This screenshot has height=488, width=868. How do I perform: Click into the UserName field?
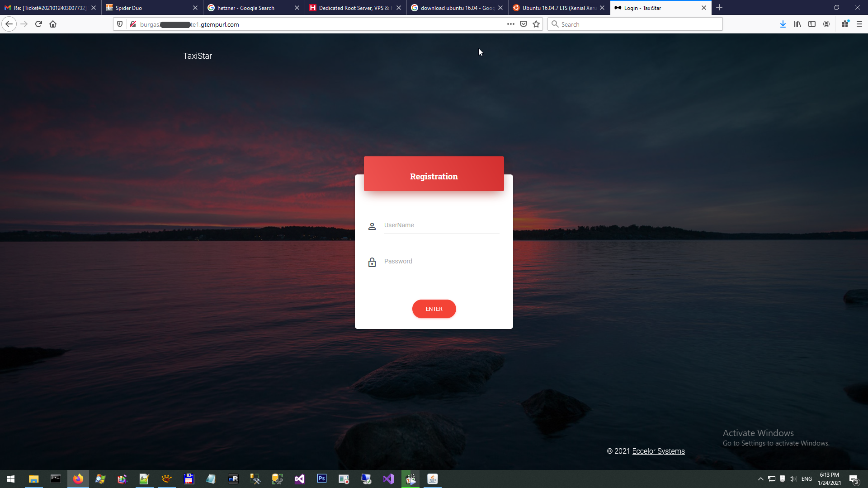tap(441, 225)
